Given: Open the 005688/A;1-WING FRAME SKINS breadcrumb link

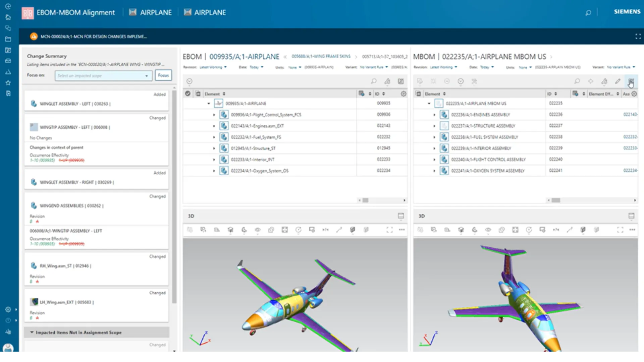Looking at the screenshot, I should click(321, 56).
